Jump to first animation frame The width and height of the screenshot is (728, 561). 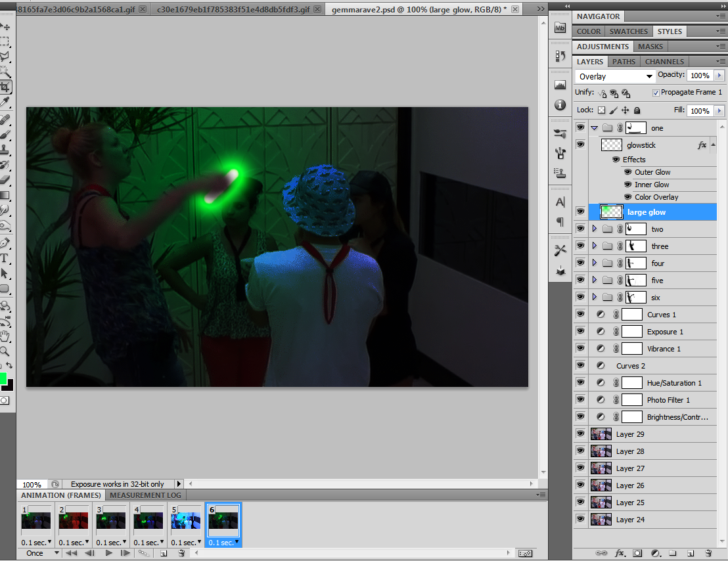click(x=71, y=553)
